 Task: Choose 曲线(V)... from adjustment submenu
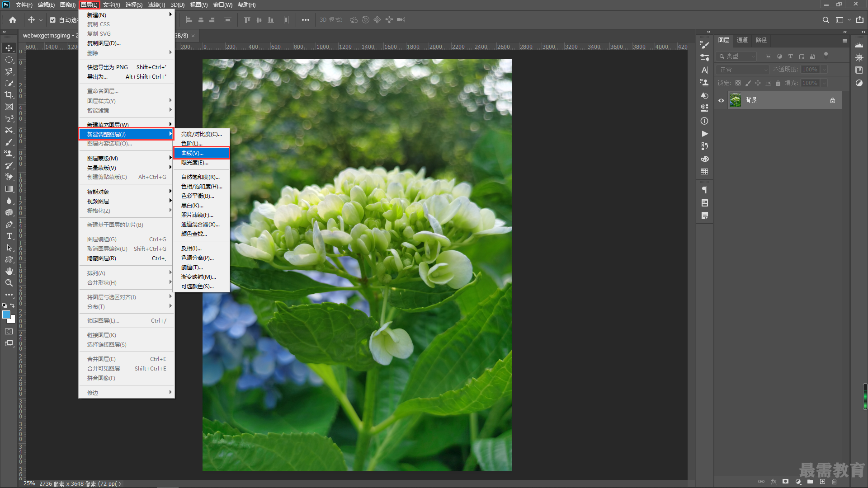(x=202, y=153)
